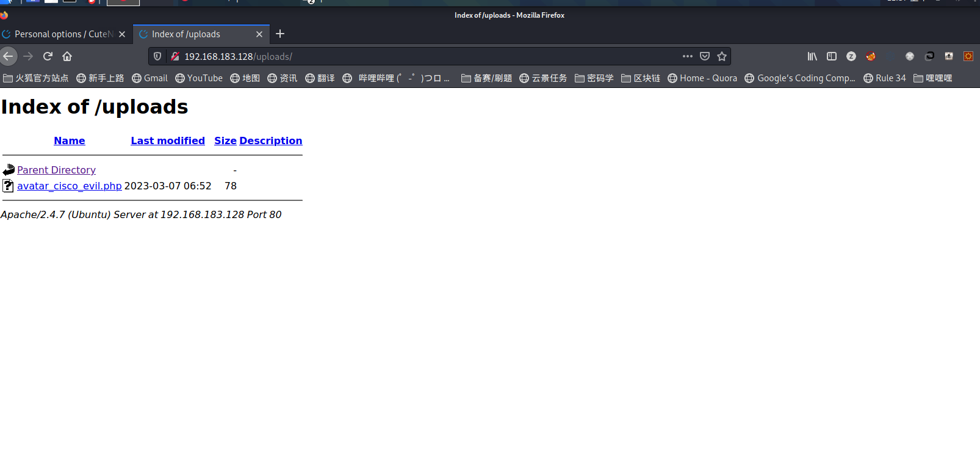Open the dim snowflake-shaped extension
The image size is (980, 449).
coord(890,56)
